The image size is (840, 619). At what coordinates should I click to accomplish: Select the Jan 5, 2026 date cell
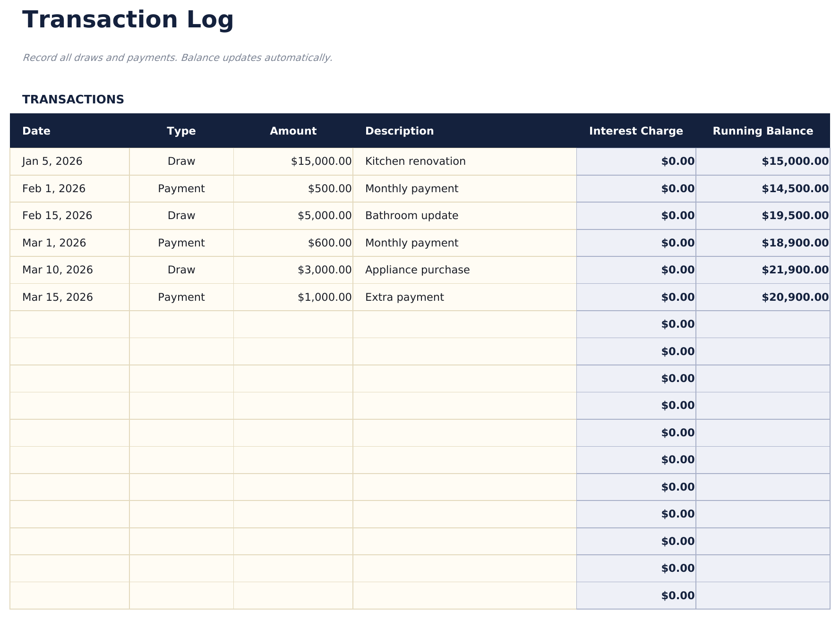click(x=51, y=161)
